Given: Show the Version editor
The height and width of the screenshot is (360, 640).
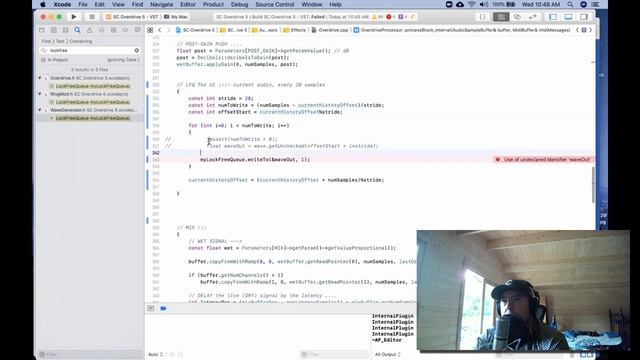Looking at the screenshot, I should [x=533, y=17].
